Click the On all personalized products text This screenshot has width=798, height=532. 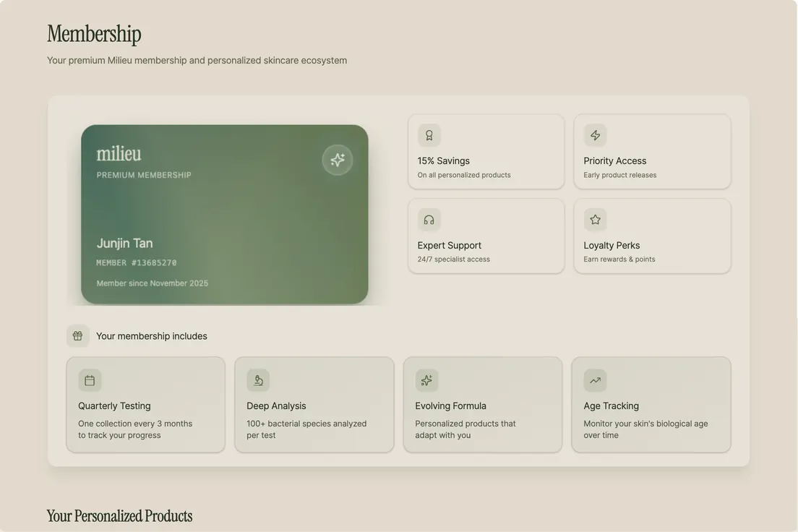[x=463, y=175]
